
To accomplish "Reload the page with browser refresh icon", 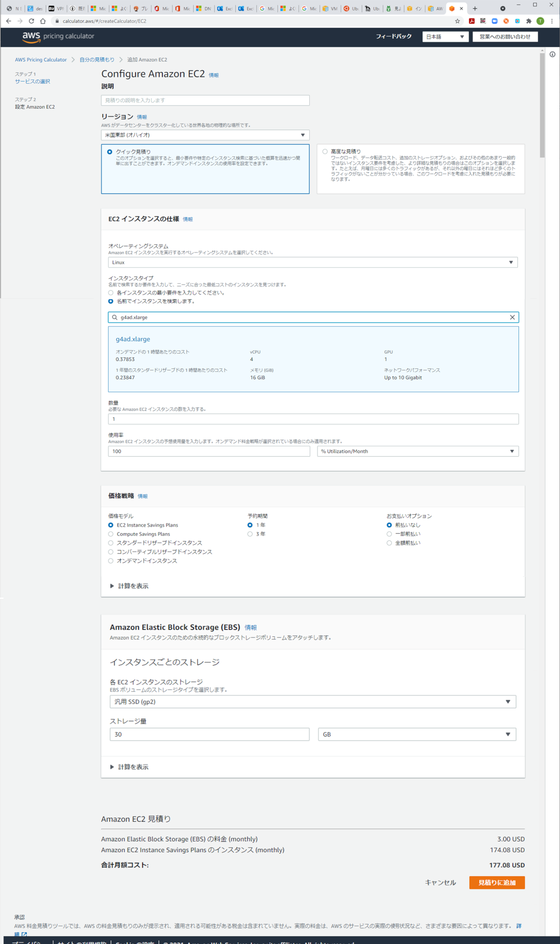I will pos(31,21).
